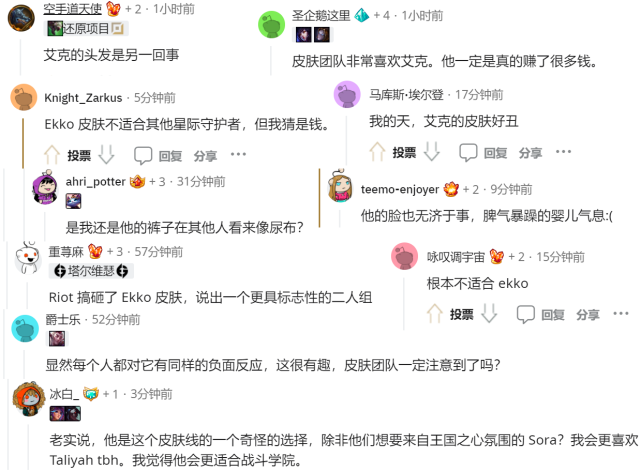
Task: Open teemo-enjoyer username link
Action: pyautogui.click(x=400, y=189)
